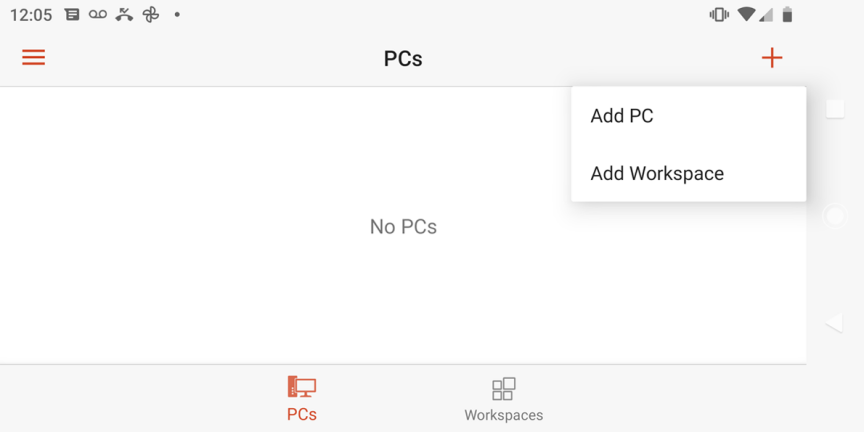Image resolution: width=864 pixels, height=432 pixels.
Task: Tap the missed call icon in status bar
Action: (124, 15)
